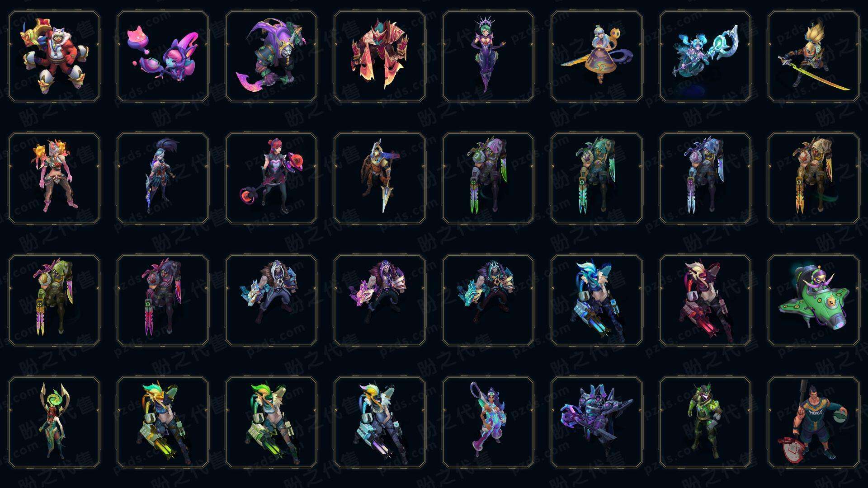
Task: Select the green spiral-horned sorceress skin
Action: coord(54,422)
